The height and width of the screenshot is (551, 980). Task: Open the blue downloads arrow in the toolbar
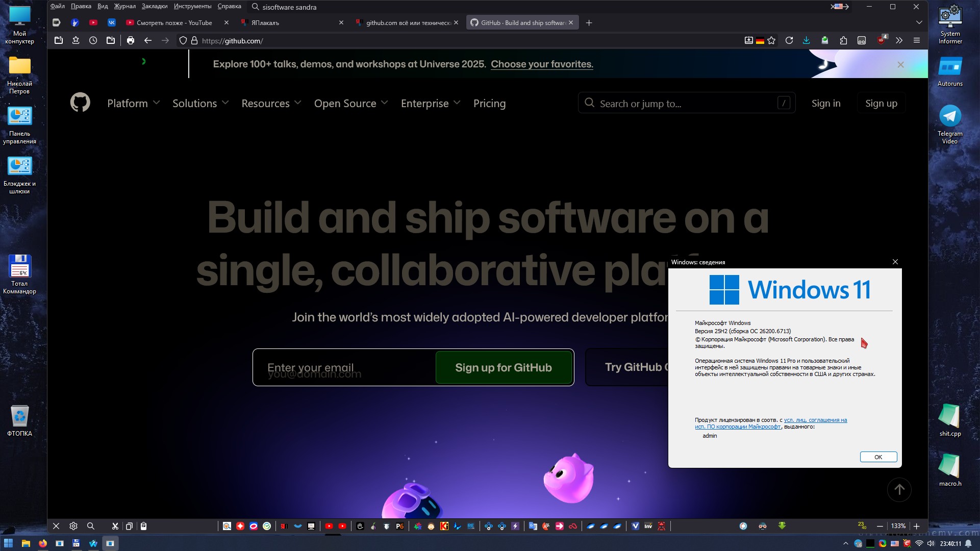click(806, 40)
